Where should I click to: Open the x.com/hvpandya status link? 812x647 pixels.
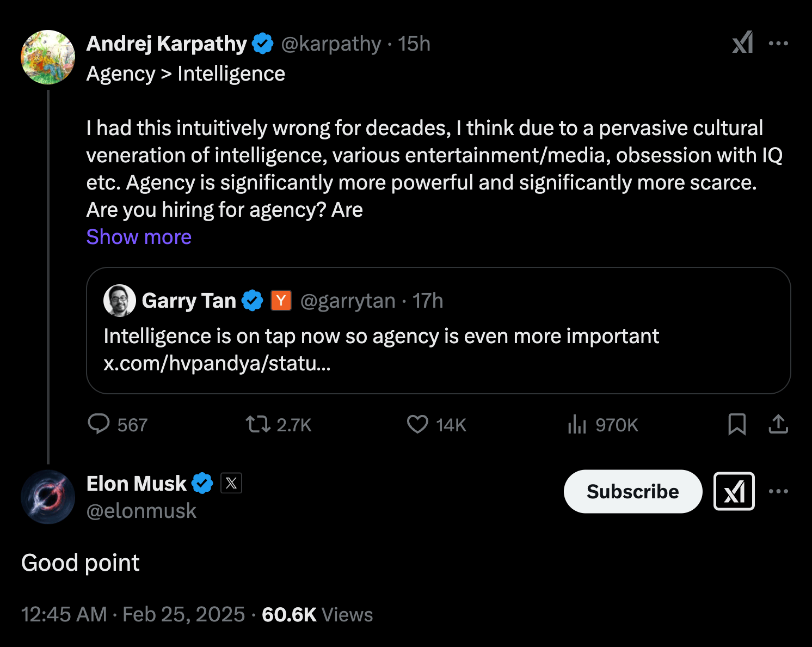pyautogui.click(x=217, y=363)
